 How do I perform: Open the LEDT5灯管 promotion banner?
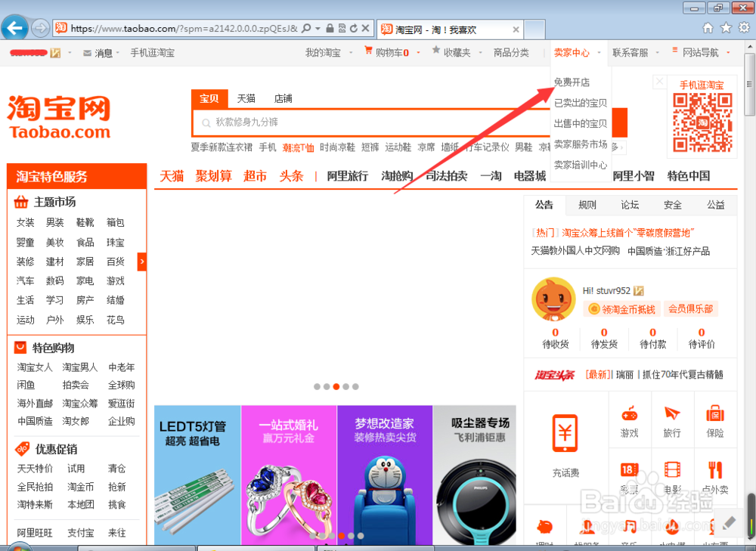pos(197,475)
